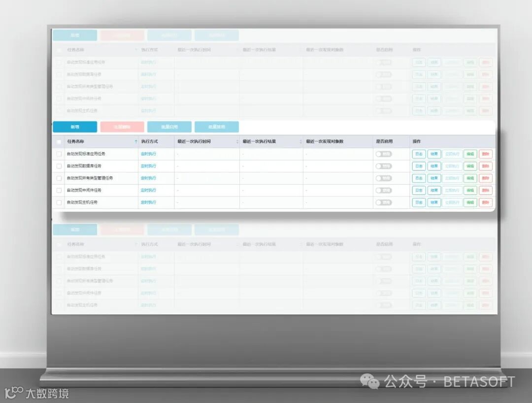This screenshot has height=403, width=532.
Task: Enable the 自动发现主机任务 toggle switch
Action: (384, 202)
